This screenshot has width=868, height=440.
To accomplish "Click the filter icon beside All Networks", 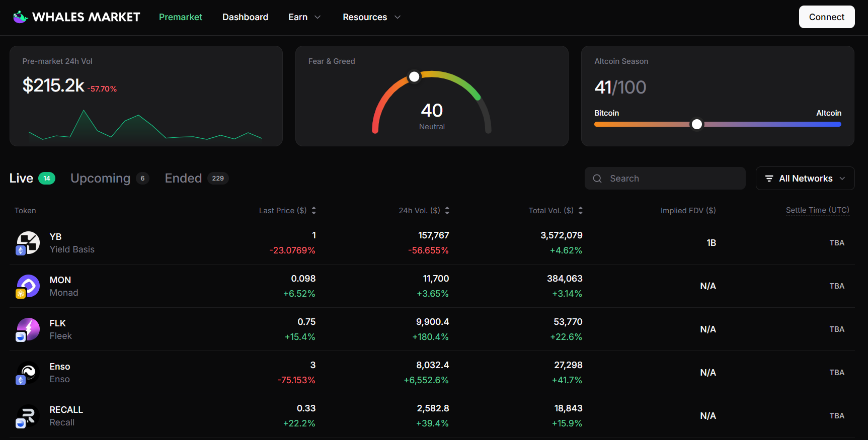I will pos(769,179).
